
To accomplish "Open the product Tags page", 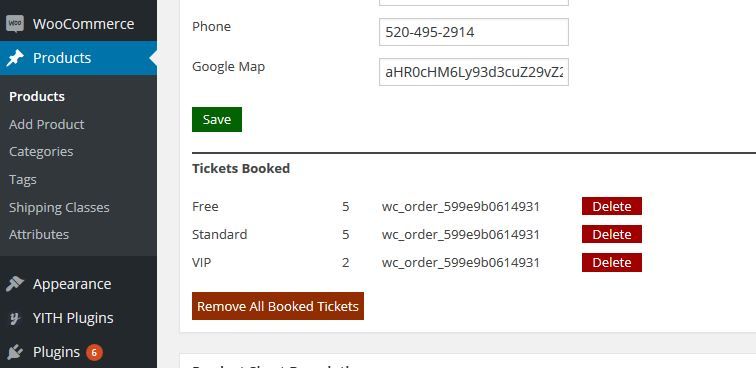I will [x=23, y=179].
